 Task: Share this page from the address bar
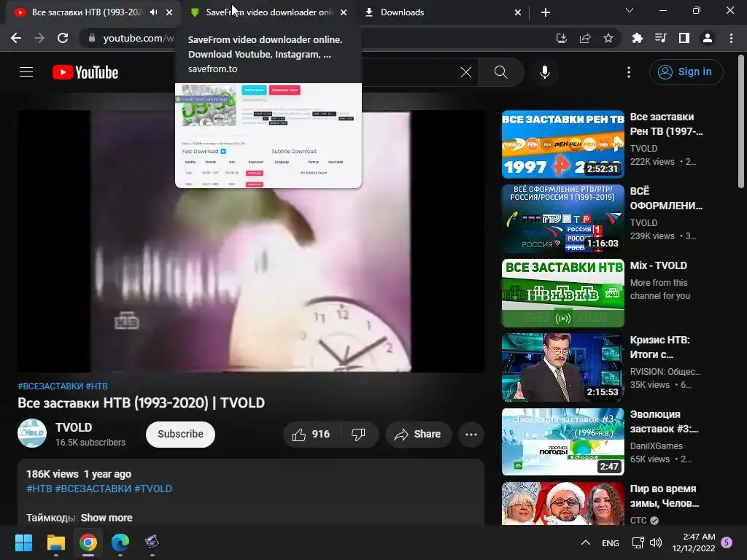coord(585,38)
